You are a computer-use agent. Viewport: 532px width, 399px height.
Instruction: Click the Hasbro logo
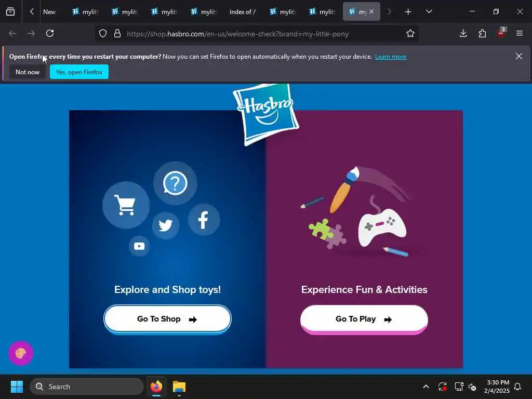click(265, 115)
